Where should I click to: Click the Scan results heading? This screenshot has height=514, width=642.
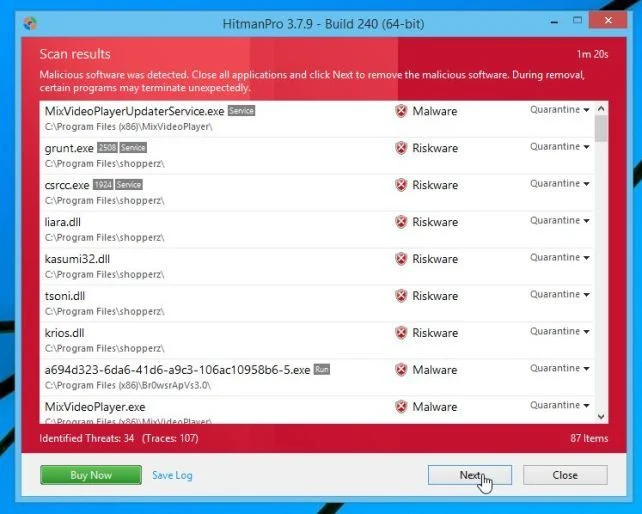click(x=75, y=54)
